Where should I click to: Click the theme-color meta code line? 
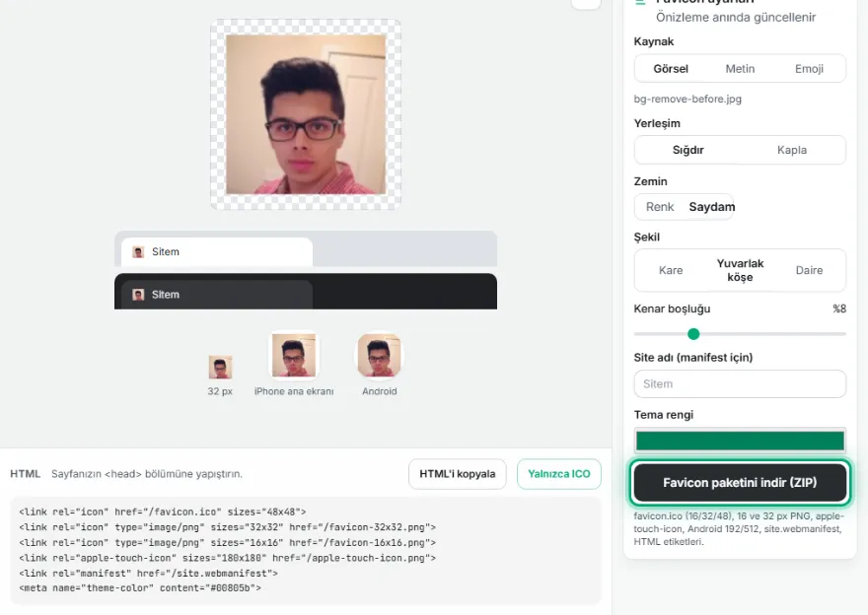[x=140, y=588]
